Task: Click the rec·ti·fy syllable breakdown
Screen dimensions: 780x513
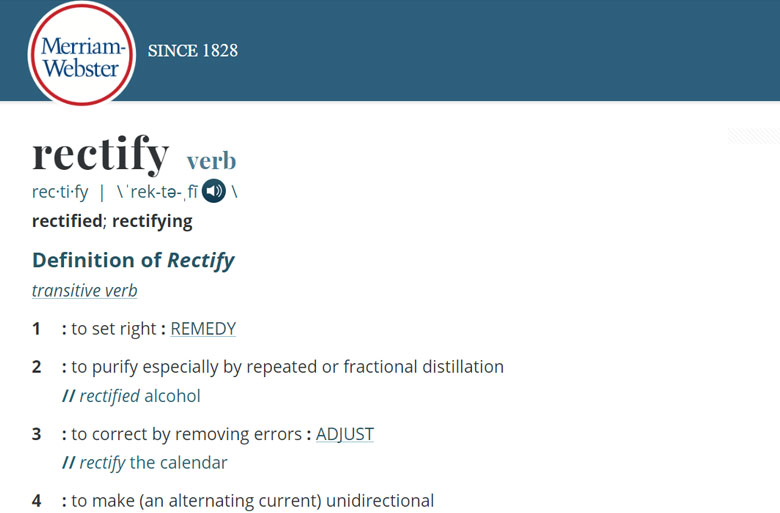Action: 60,192
